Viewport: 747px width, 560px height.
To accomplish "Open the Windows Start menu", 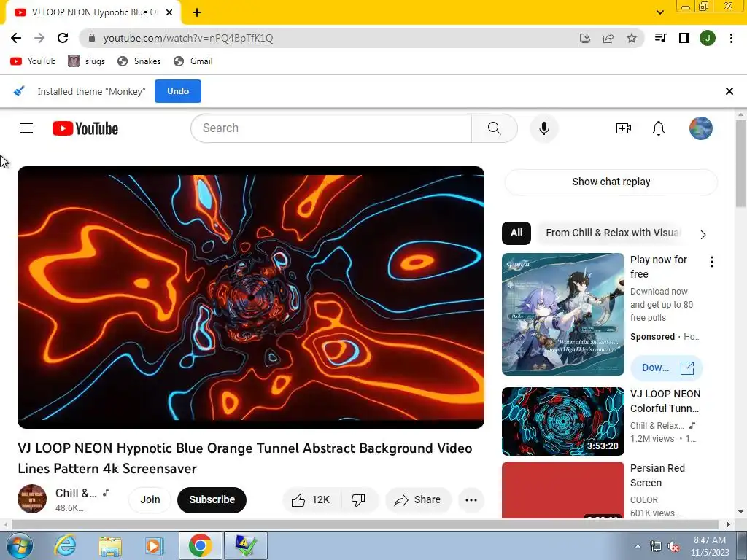I will click(x=19, y=545).
